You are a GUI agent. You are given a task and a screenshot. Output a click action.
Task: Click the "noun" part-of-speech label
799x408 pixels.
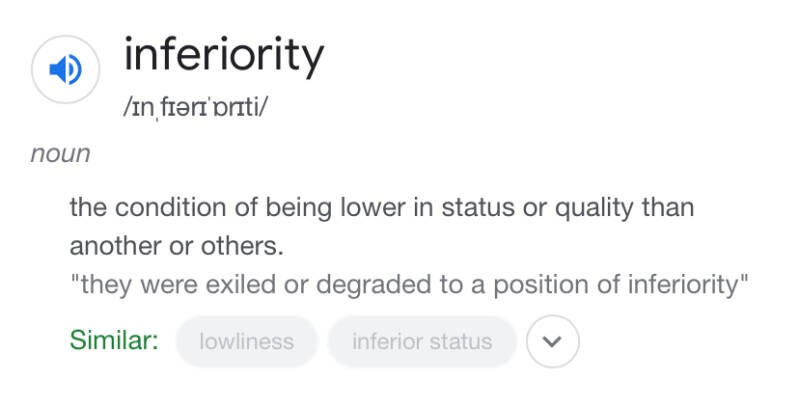(60, 154)
